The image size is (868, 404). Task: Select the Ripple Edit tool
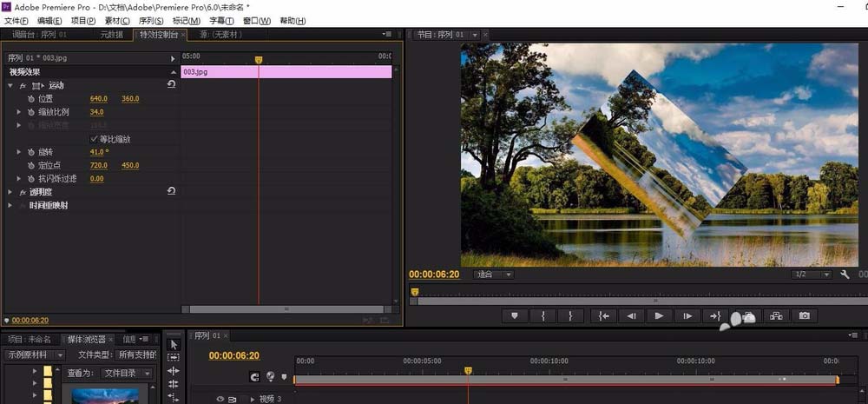point(174,371)
